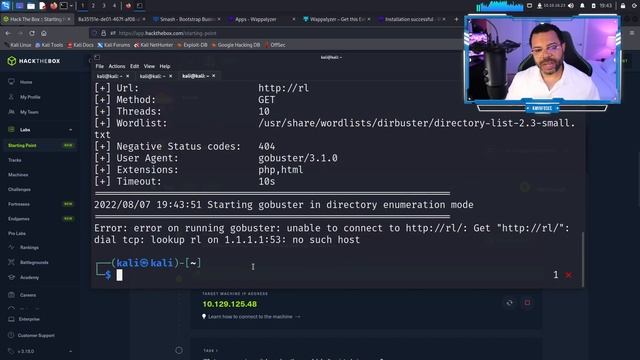Open the Kali Linux bookmark
The height and width of the screenshot is (360, 640).
tap(18, 45)
